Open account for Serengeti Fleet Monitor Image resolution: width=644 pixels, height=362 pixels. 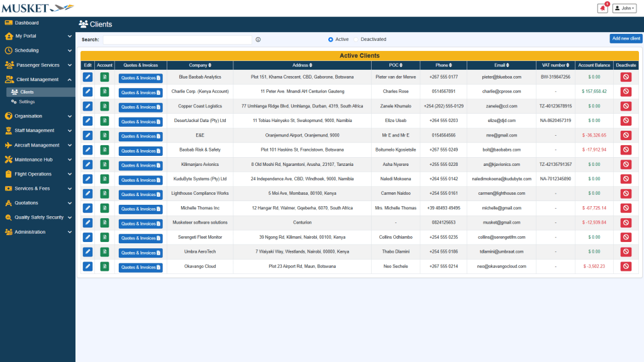pos(105,238)
